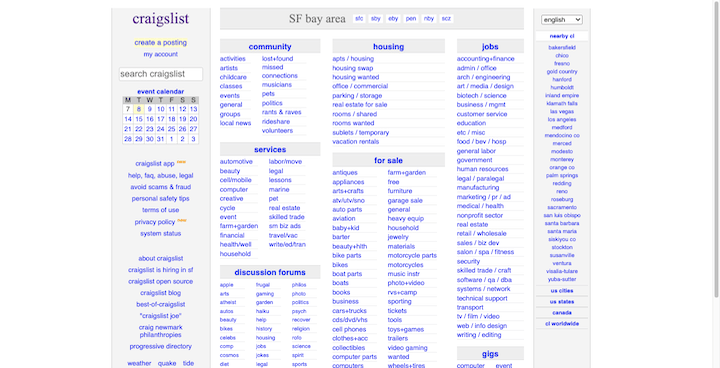Viewport: 720px width, 368px height.
Task: Open the discussion forums heading
Action: pyautogui.click(x=270, y=272)
